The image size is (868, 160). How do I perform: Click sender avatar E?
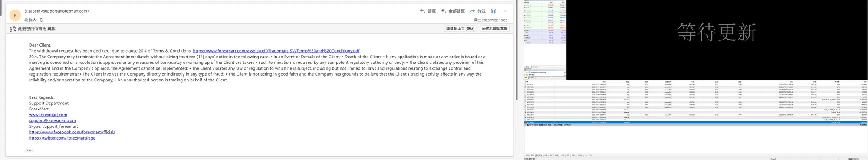coord(15,15)
